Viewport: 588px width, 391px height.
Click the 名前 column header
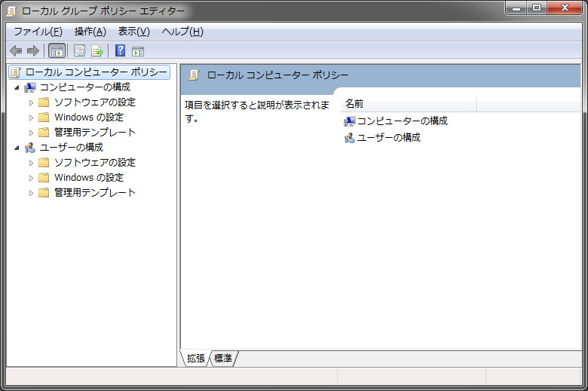(x=409, y=104)
